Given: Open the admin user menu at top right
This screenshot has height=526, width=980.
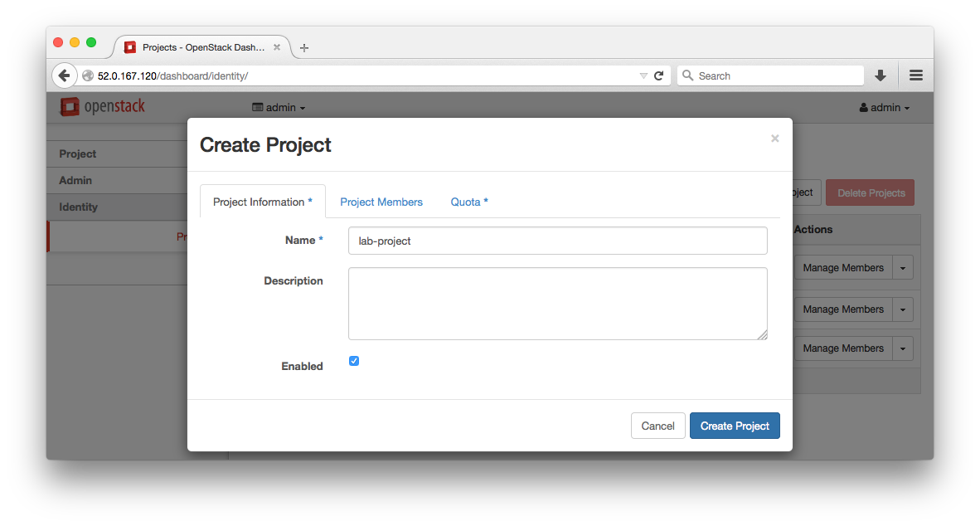Looking at the screenshot, I should pos(885,107).
